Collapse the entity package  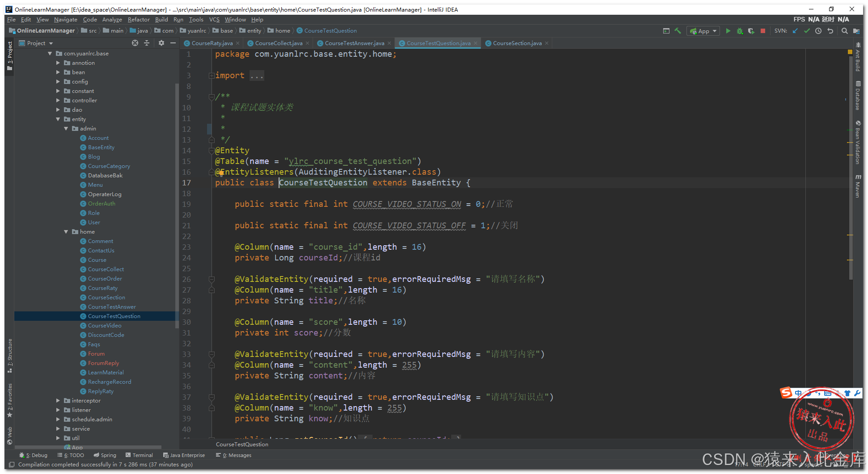click(x=58, y=119)
